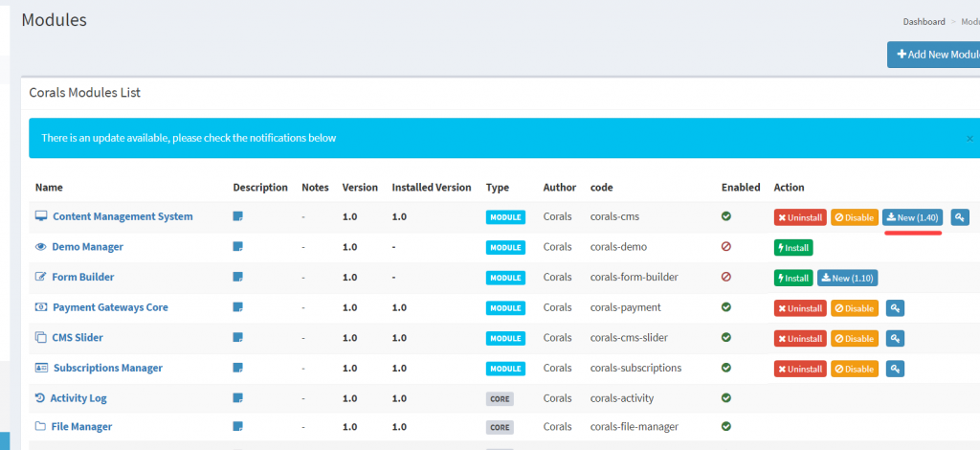The height and width of the screenshot is (450, 980).
Task: Uninstall Content Management System module
Action: (801, 217)
